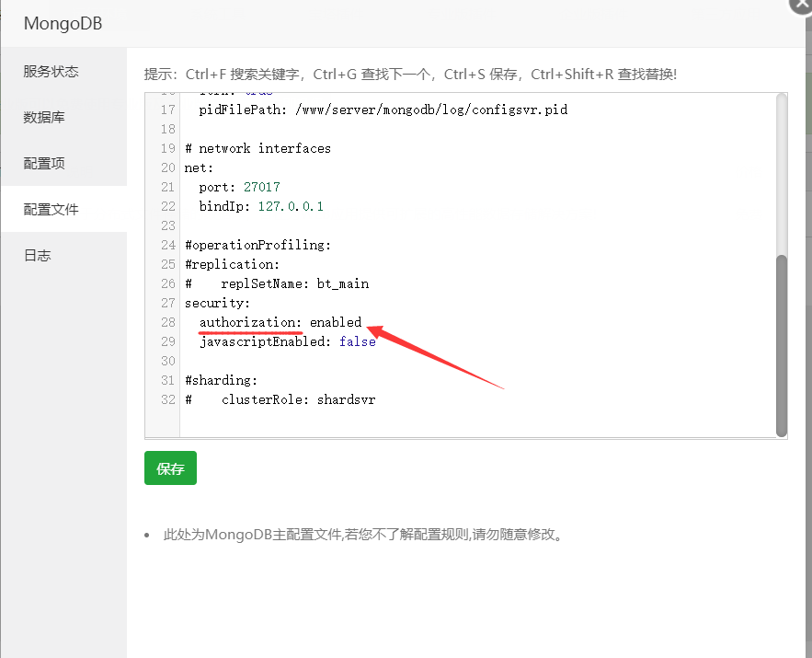Click line number 23 in gutter
812x658 pixels.
[x=167, y=225]
